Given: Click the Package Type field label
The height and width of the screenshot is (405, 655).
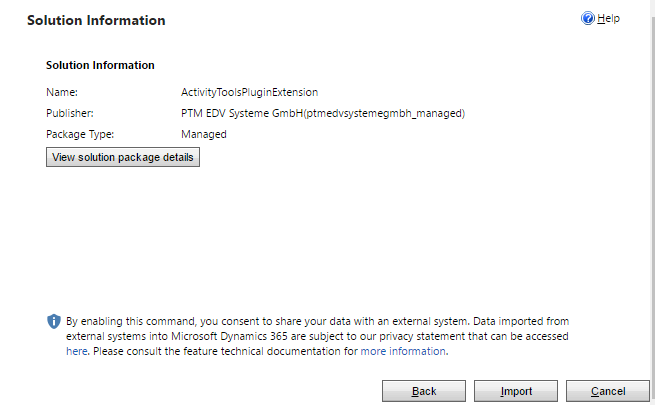Looking at the screenshot, I should (x=81, y=134).
